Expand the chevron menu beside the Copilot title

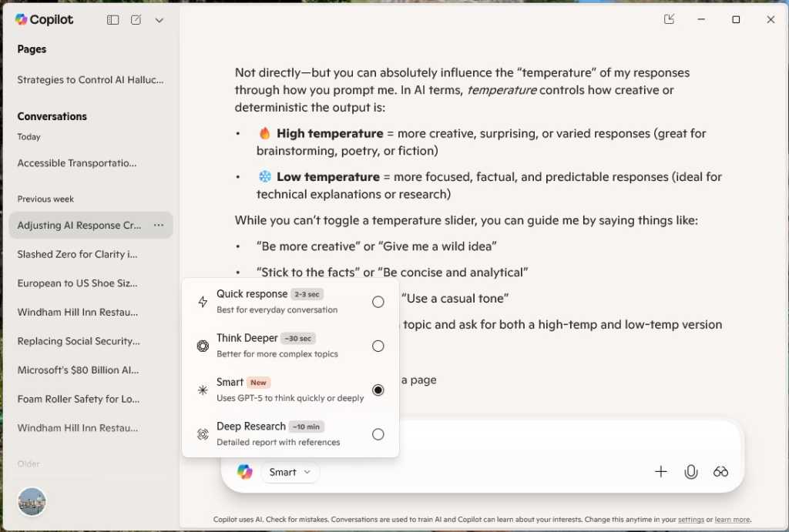(159, 20)
